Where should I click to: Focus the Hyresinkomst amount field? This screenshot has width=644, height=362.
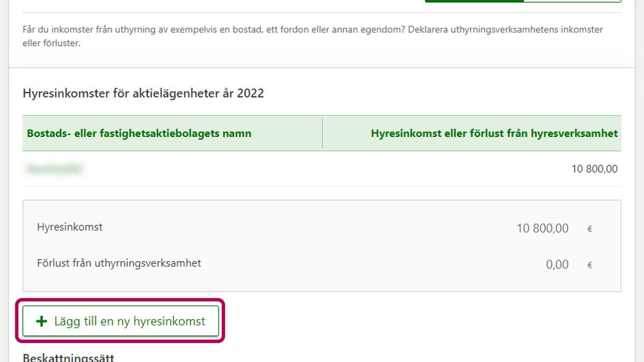coord(542,228)
